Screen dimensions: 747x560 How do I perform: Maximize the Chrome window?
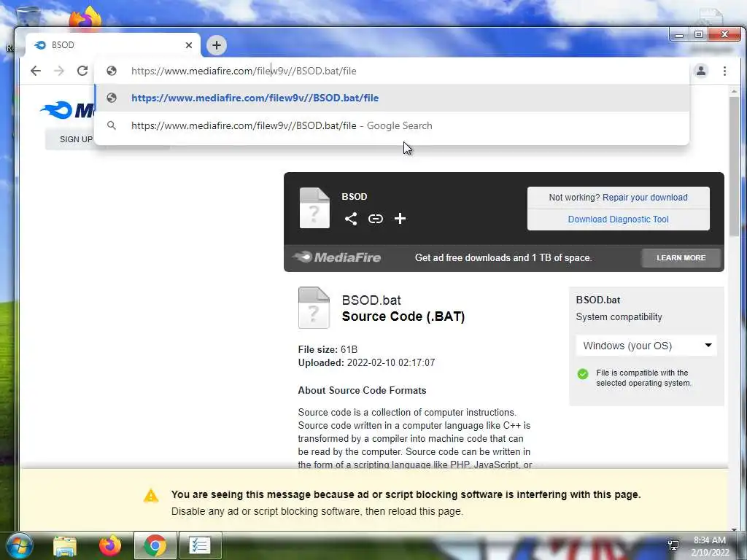(698, 35)
